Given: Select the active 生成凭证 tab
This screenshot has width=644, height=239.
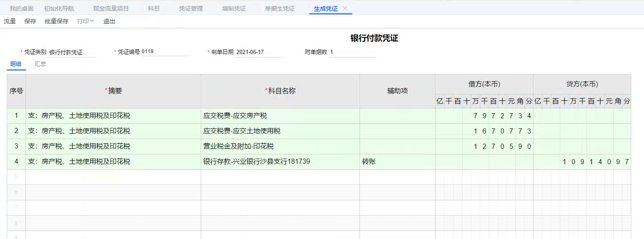Looking at the screenshot, I should (x=326, y=9).
